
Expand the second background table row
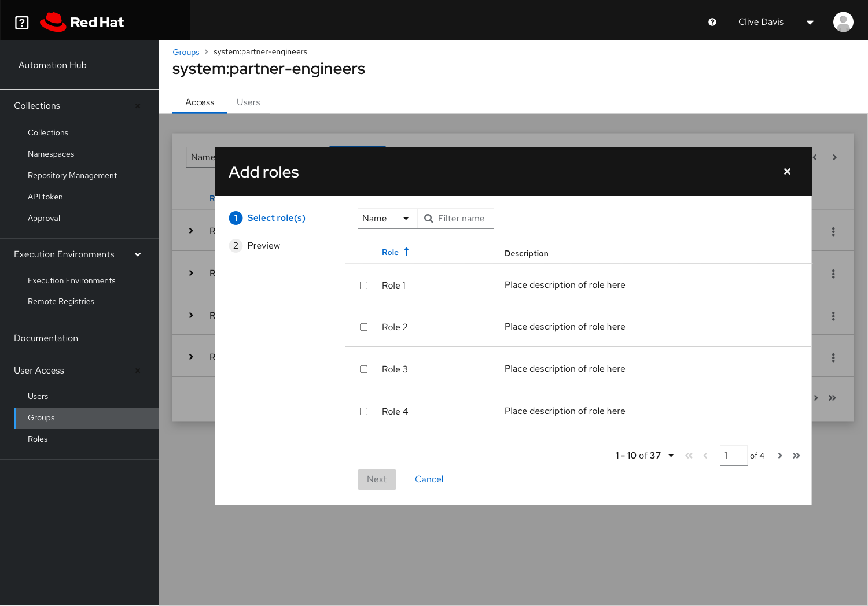[191, 273]
